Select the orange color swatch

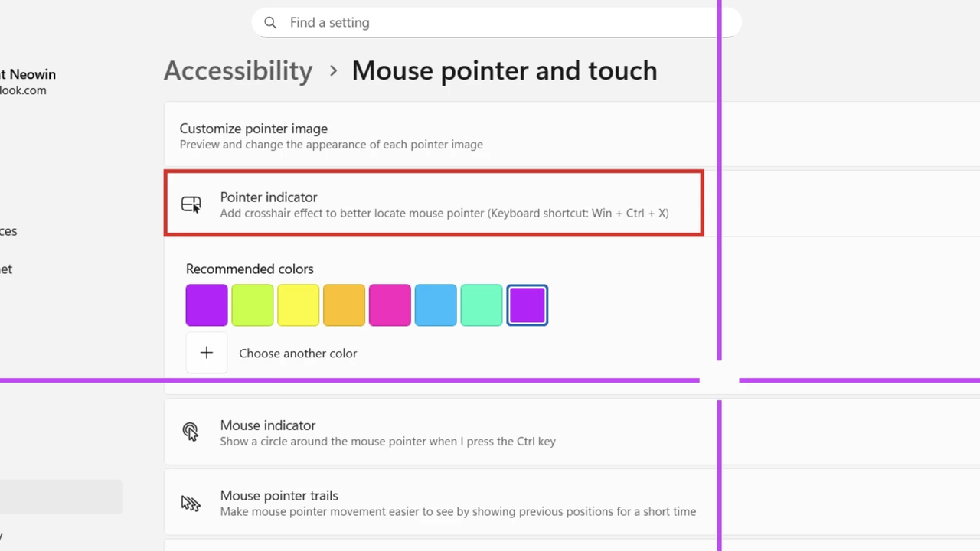[344, 305]
